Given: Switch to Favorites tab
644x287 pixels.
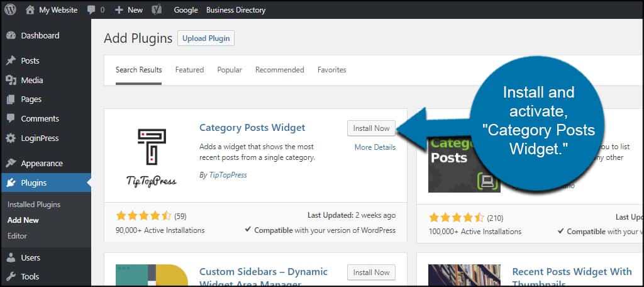Looking at the screenshot, I should pos(332,70).
